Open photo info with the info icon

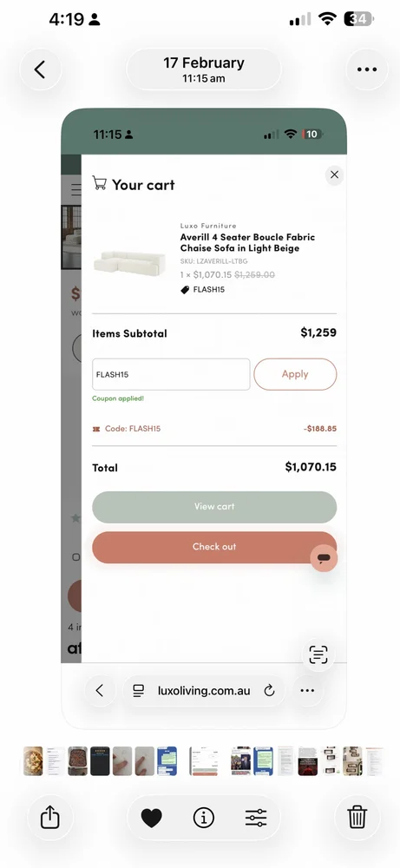click(204, 817)
